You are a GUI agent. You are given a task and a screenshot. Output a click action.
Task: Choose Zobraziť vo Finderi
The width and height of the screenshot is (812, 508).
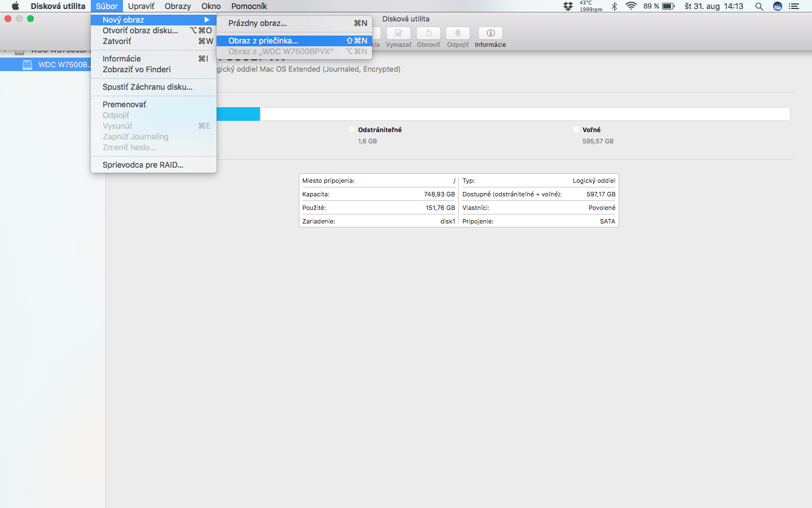tap(153, 69)
